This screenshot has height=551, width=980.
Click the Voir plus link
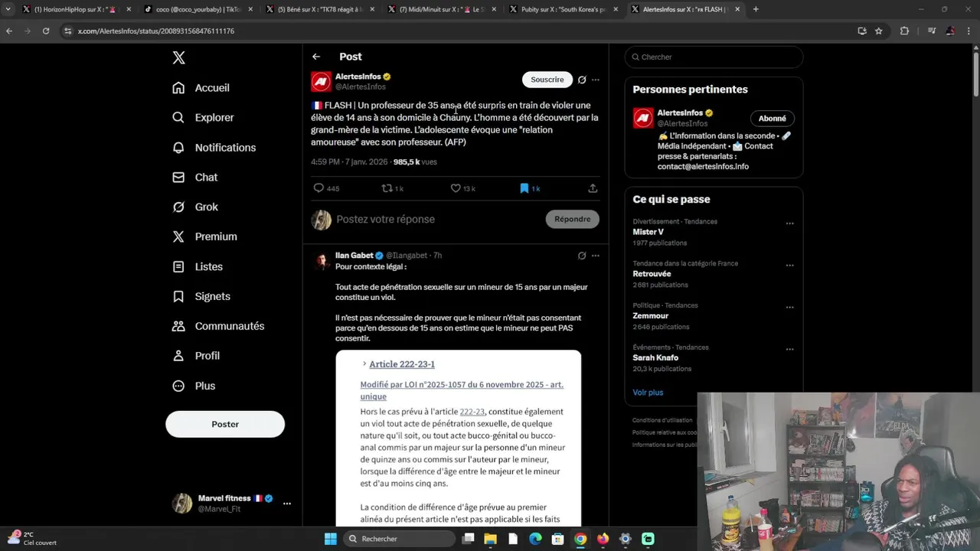pos(648,393)
